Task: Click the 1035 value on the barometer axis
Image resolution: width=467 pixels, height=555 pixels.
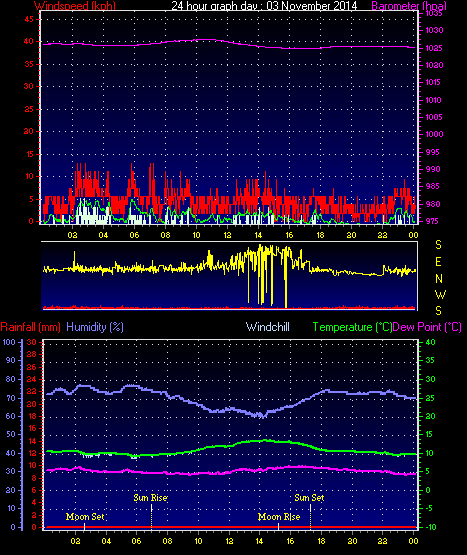Action: point(434,13)
